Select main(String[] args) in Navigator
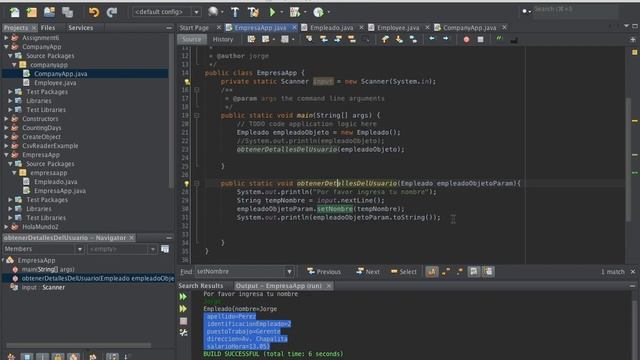Viewport: 640px width, 360px height. pyautogui.click(x=48, y=269)
